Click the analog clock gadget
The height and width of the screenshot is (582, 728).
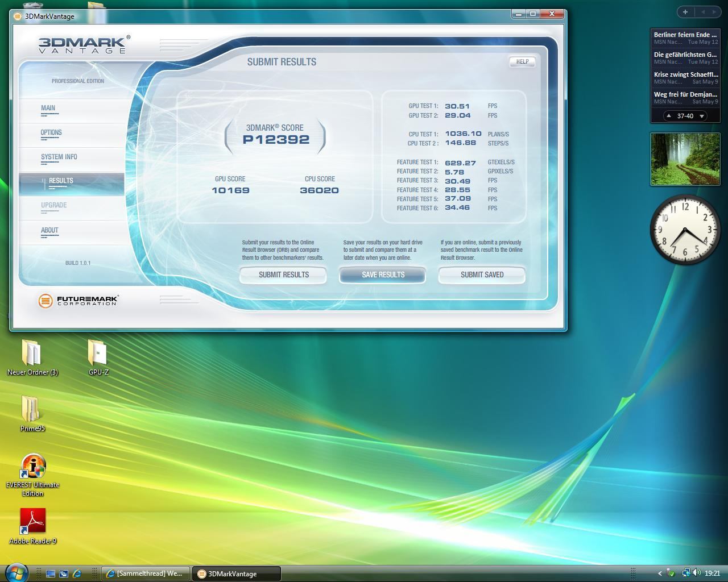(685, 230)
